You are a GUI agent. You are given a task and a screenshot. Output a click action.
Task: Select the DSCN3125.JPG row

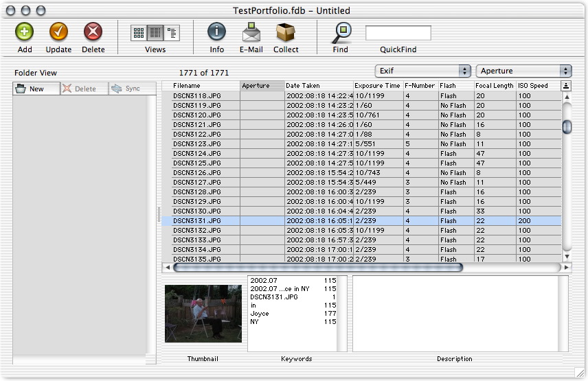tap(205, 163)
